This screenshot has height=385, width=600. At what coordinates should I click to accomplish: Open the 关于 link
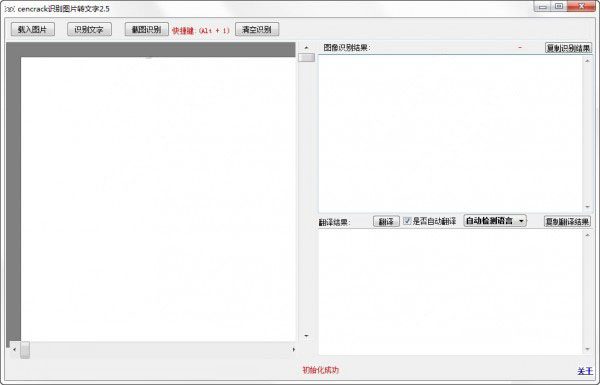pyautogui.click(x=585, y=371)
